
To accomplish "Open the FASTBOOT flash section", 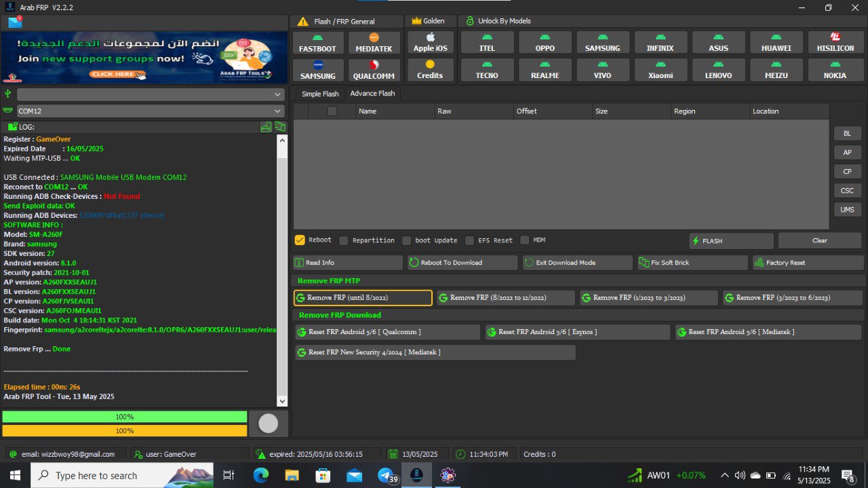I will point(318,43).
